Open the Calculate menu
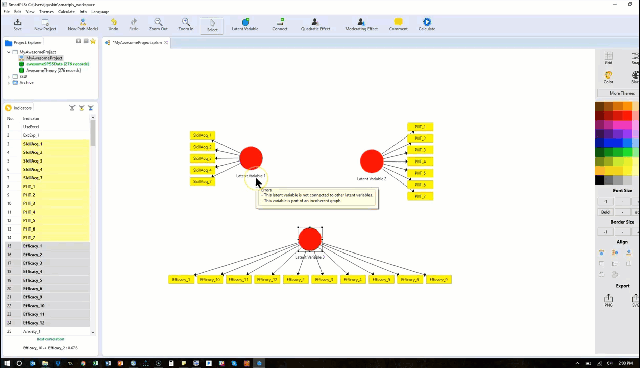Image resolution: width=640 pixels, height=368 pixels. tap(66, 11)
